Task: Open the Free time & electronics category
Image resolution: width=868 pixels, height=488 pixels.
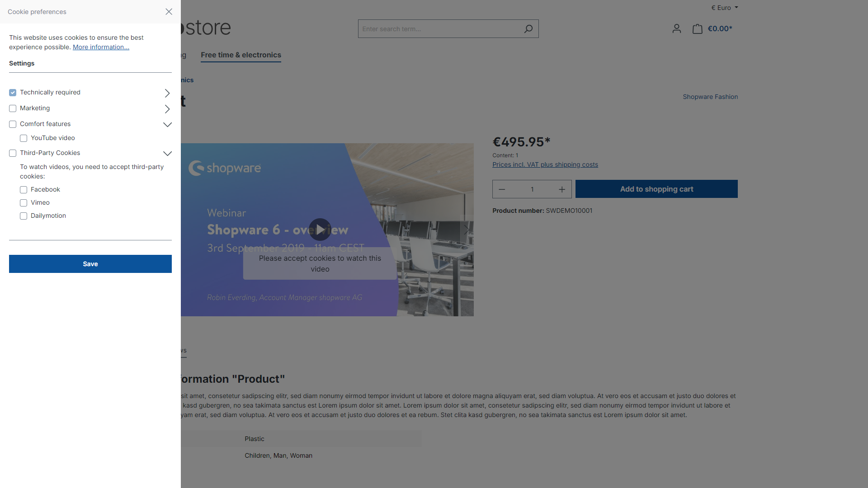Action: pyautogui.click(x=241, y=55)
